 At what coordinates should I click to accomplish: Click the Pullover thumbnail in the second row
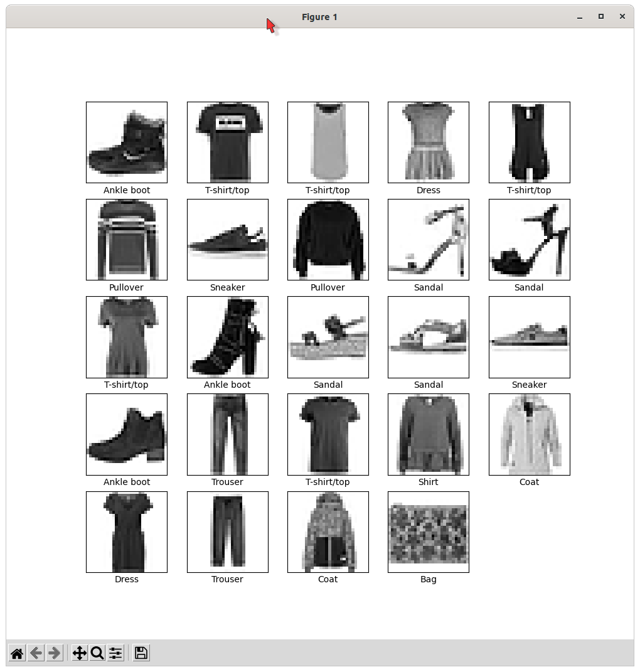coord(126,239)
